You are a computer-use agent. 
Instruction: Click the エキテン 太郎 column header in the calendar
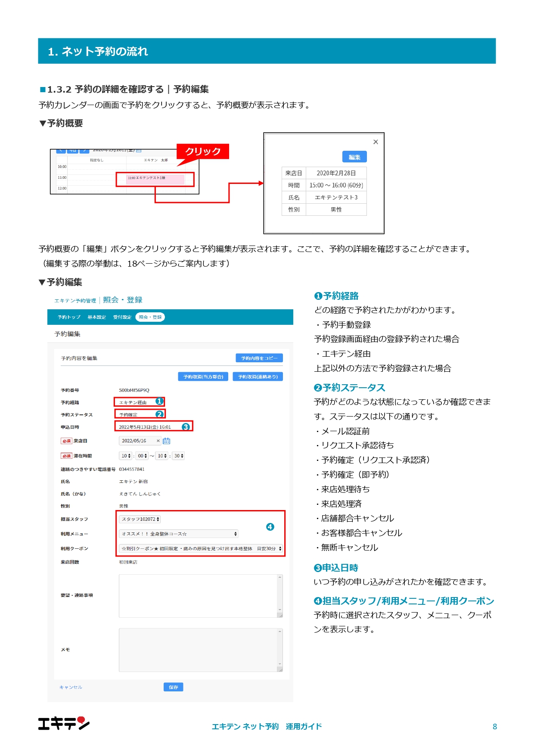tap(156, 160)
